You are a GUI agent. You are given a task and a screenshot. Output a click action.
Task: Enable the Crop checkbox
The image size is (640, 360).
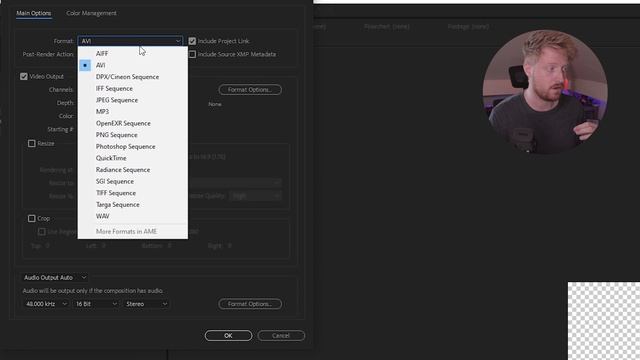(31, 218)
